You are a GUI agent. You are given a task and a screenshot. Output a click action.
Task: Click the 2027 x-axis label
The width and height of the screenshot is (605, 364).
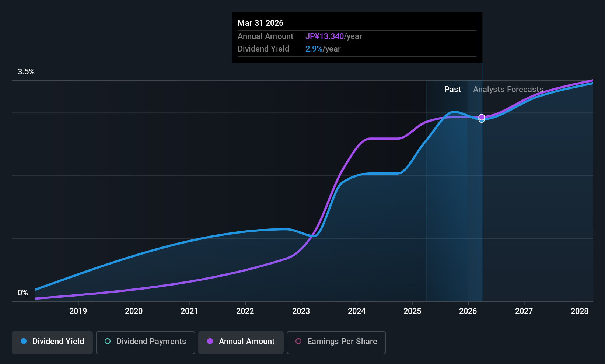click(x=524, y=311)
